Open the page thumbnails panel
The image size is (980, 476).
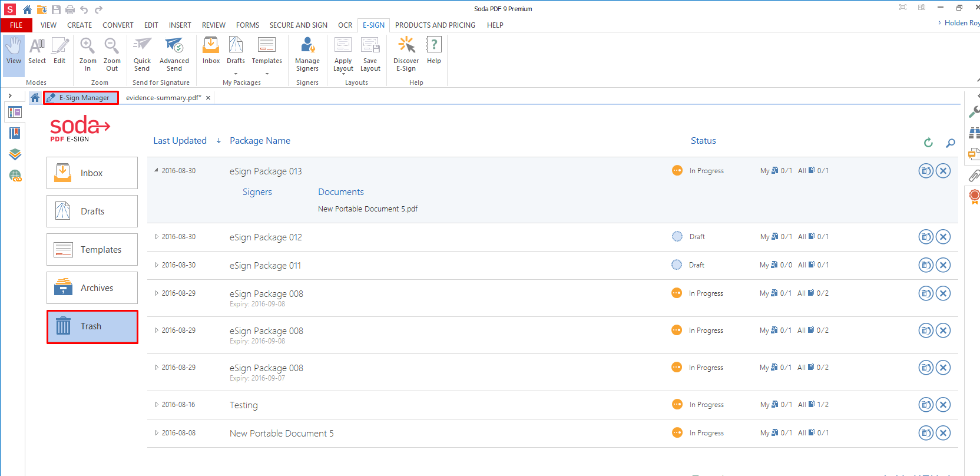pos(15,112)
